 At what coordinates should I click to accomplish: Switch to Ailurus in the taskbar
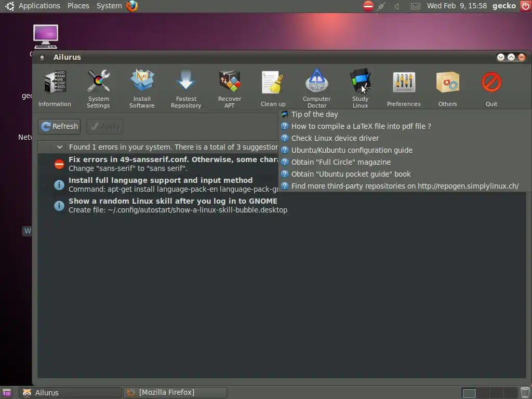tap(70, 393)
